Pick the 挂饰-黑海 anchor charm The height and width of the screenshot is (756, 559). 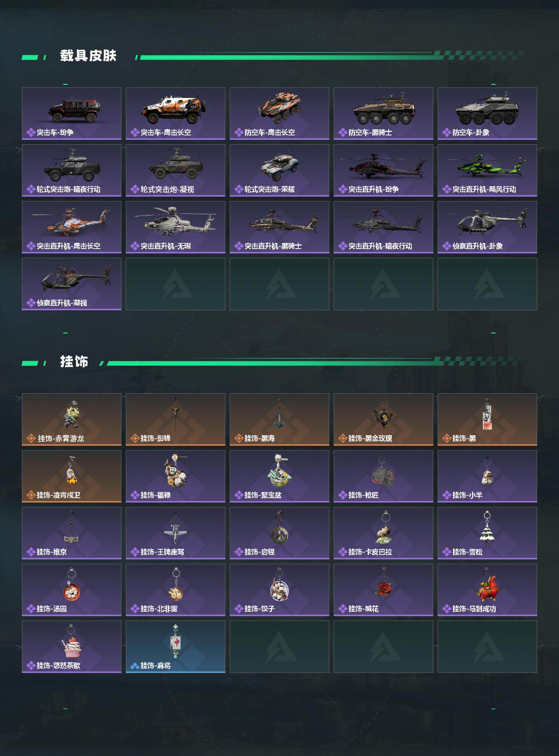pos(279,420)
